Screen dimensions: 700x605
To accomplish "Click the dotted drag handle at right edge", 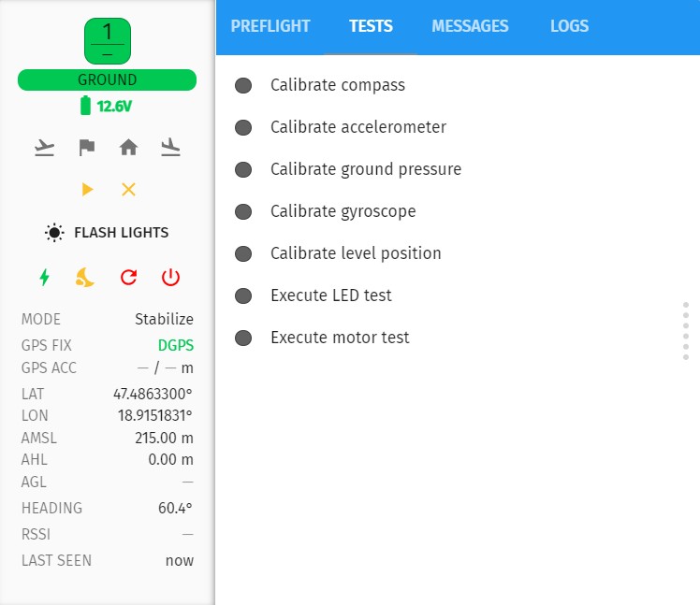I will click(x=686, y=331).
